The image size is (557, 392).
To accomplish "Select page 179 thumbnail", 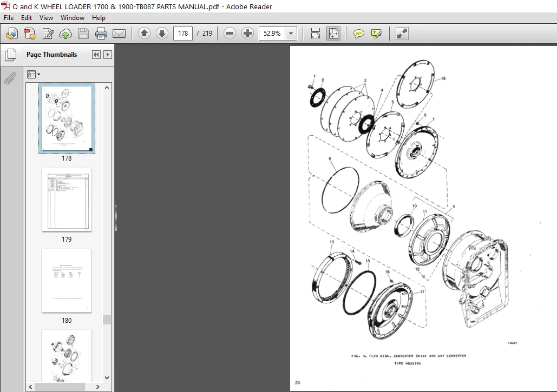I will (67, 200).
